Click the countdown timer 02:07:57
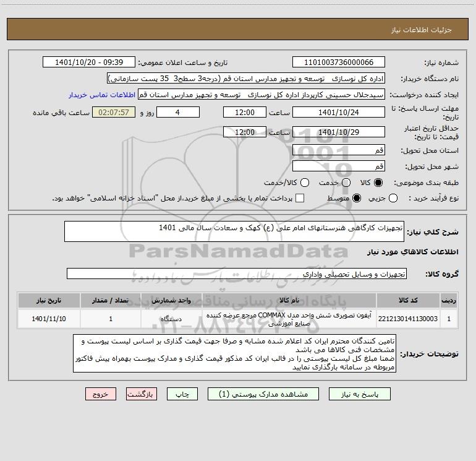 click(x=114, y=113)
